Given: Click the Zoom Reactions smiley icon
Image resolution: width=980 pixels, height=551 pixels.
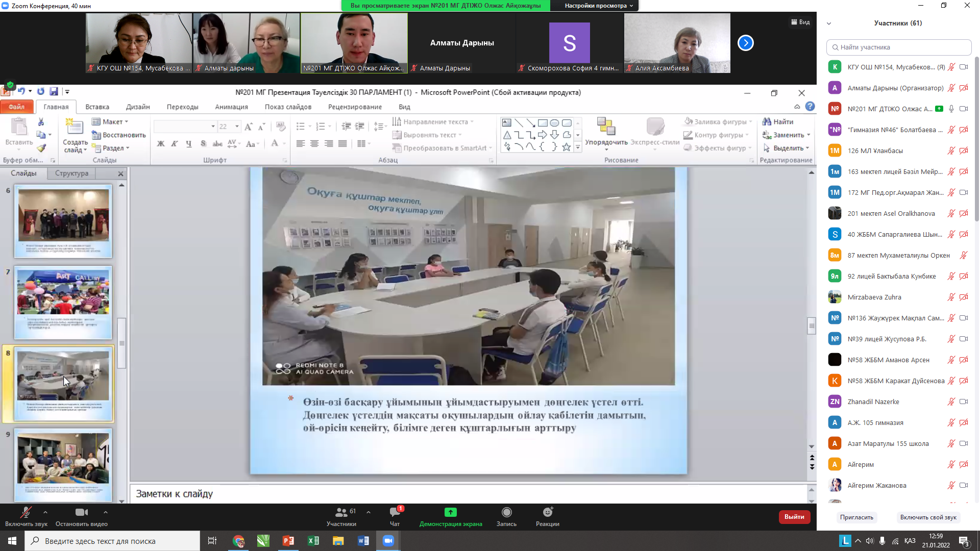Looking at the screenshot, I should coord(548,512).
